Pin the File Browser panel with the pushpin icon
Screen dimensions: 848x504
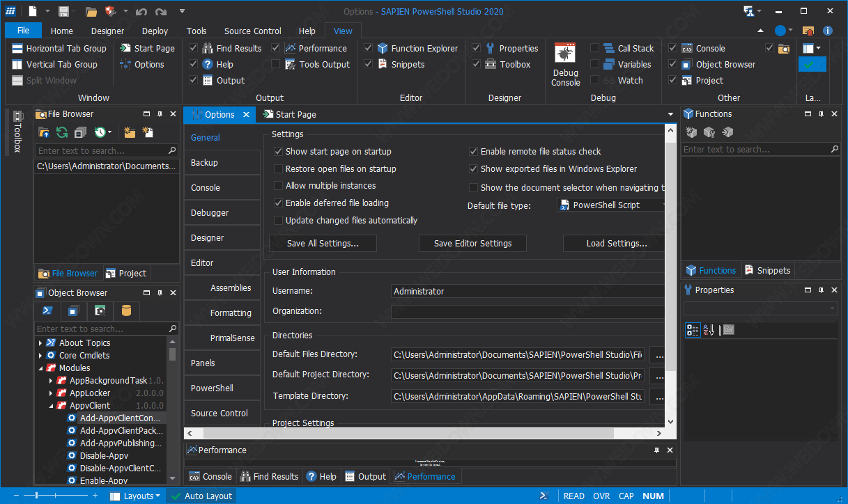(160, 114)
